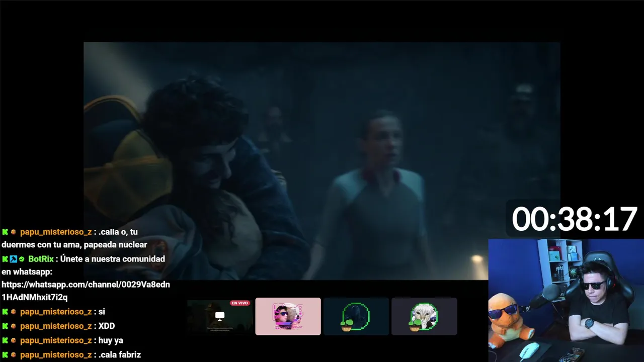Click the 00:38:17 stream timer
The image size is (644, 362).
point(575,219)
